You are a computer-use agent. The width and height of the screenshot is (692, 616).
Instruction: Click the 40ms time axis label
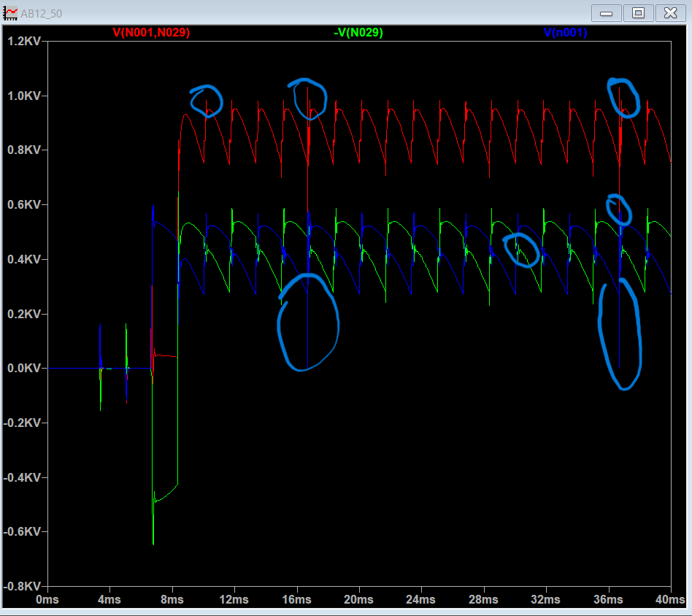670,600
